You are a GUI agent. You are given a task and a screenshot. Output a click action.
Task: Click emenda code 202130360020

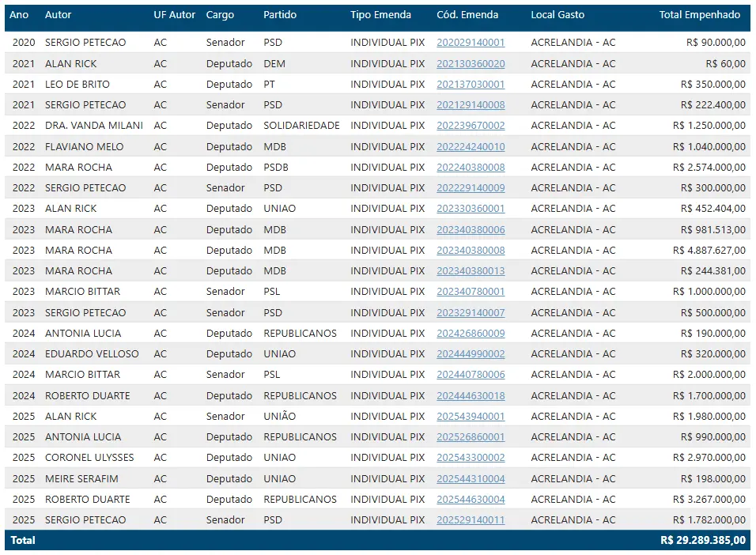pos(471,63)
